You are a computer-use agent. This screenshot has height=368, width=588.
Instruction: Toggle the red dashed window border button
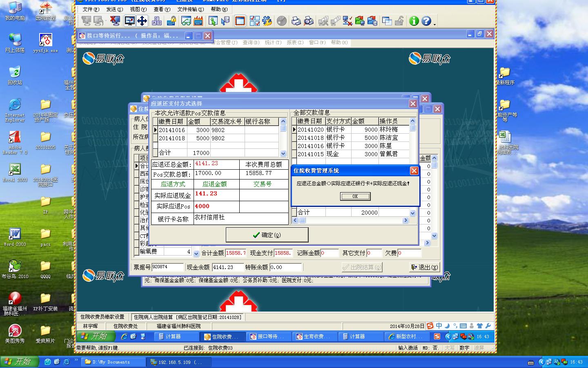(x=240, y=21)
